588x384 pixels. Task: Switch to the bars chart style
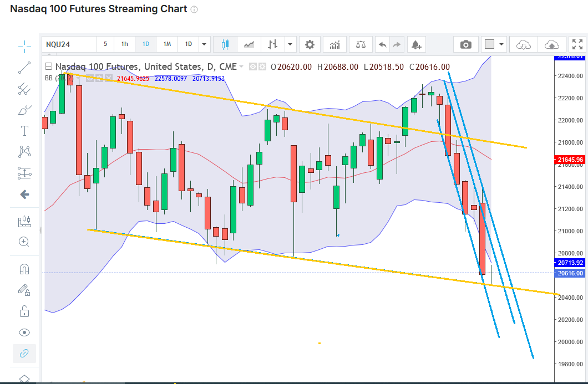click(x=272, y=44)
